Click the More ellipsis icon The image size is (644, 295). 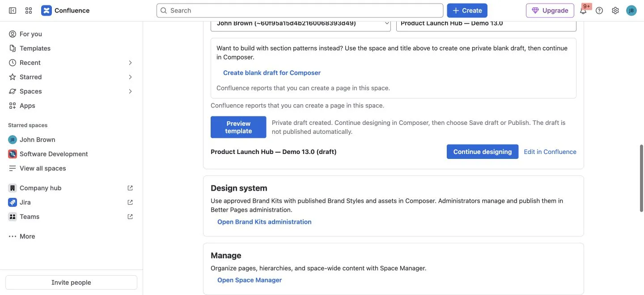pos(13,236)
